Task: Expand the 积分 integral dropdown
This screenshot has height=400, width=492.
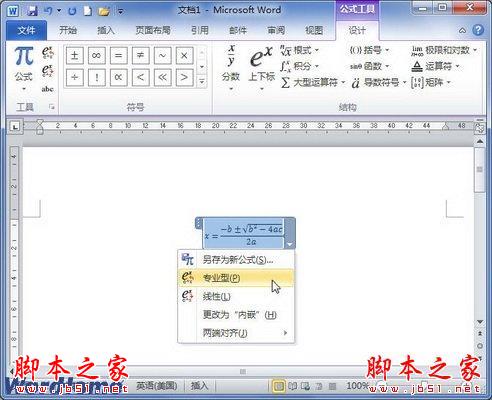Action: (x=300, y=66)
